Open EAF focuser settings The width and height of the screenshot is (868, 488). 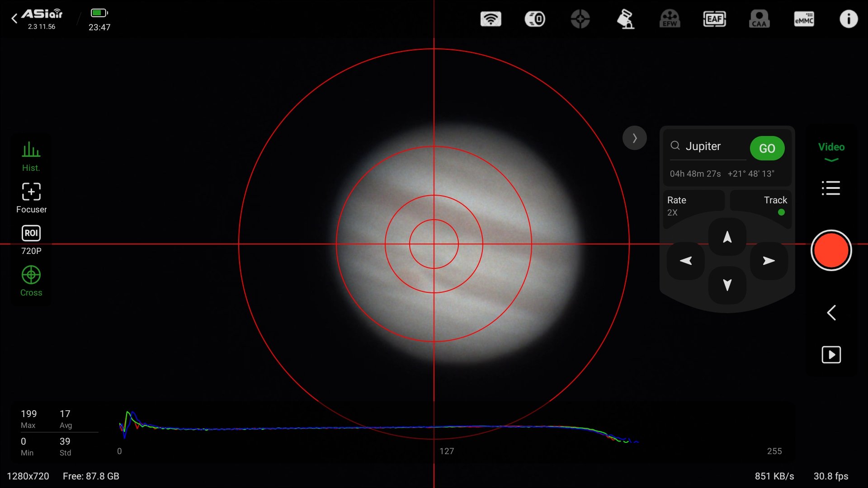coord(714,19)
